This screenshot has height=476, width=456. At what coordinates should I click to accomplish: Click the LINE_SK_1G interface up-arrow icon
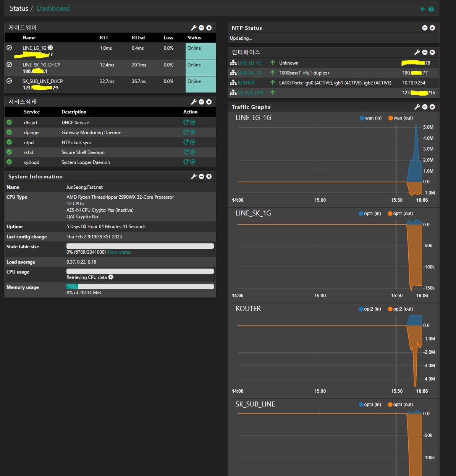click(x=273, y=73)
